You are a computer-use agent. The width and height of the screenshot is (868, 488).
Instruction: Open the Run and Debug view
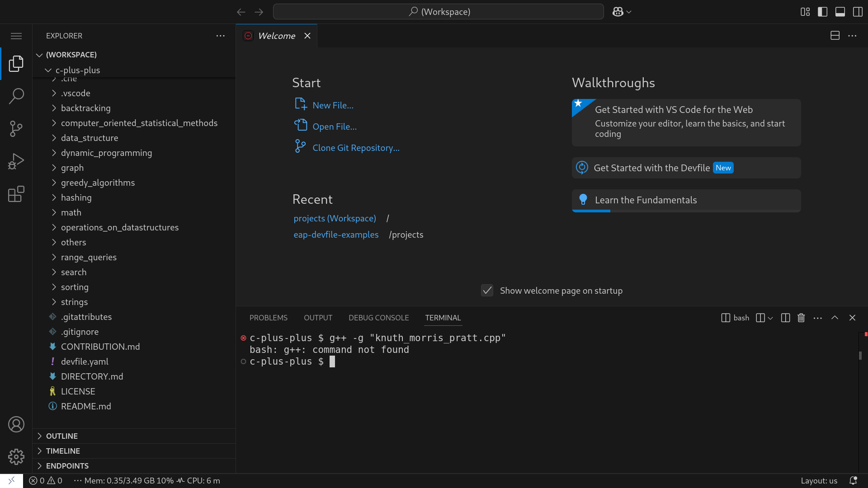coord(16,161)
